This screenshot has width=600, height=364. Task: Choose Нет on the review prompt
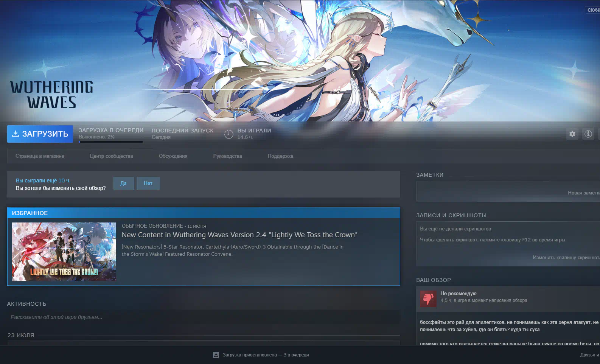pyautogui.click(x=148, y=183)
